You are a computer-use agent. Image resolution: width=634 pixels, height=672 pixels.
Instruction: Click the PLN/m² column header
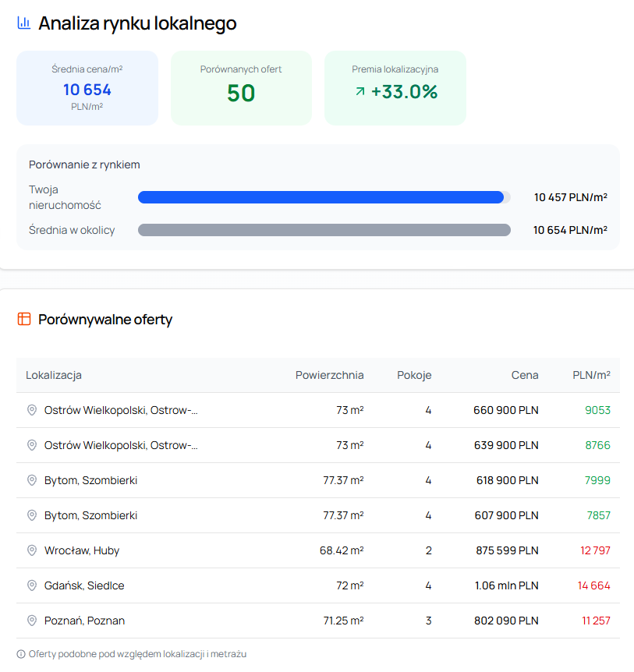(592, 375)
